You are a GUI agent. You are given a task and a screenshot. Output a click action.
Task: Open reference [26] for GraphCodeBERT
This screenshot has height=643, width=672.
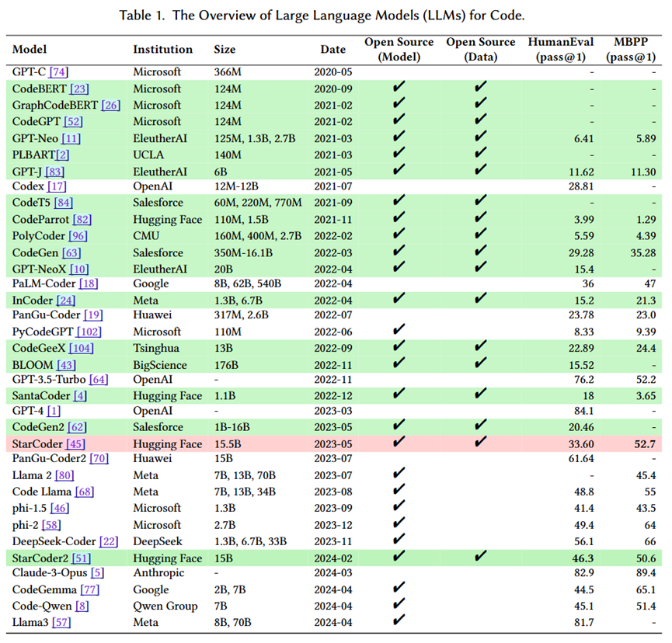[x=110, y=105]
